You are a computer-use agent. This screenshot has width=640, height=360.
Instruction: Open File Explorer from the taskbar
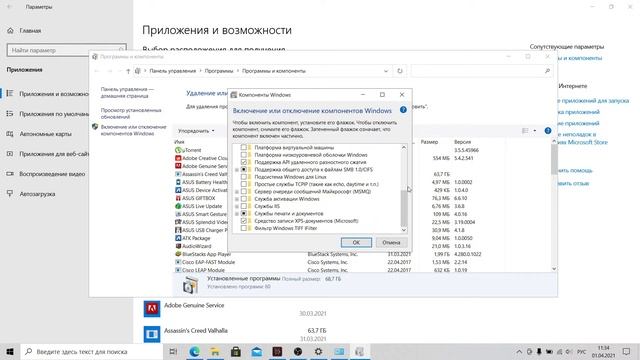(215, 351)
